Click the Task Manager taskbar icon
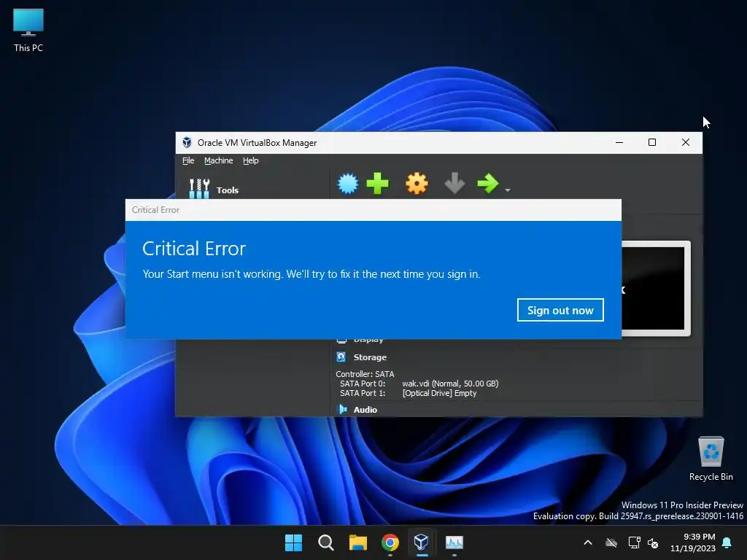The width and height of the screenshot is (747, 560). (x=454, y=542)
